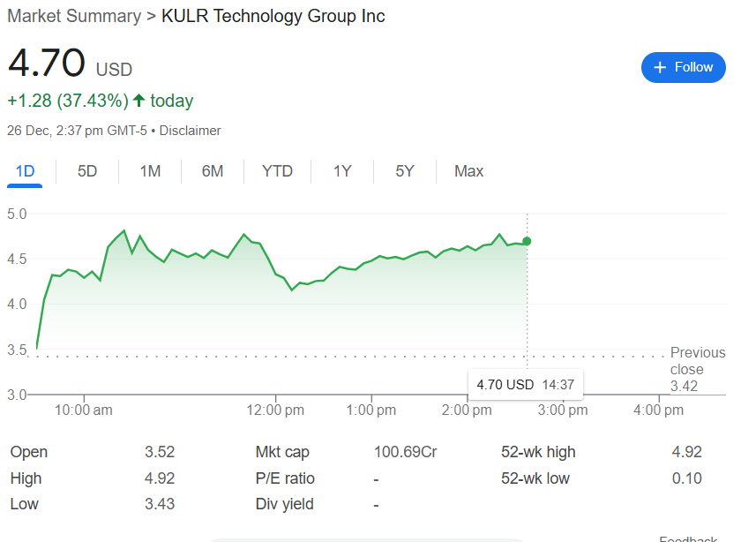Click the KULR Technology Group Inc title

pyautogui.click(x=273, y=16)
